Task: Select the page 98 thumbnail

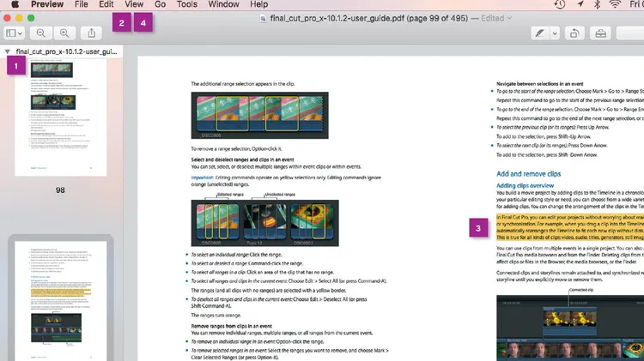Action: tap(61, 117)
